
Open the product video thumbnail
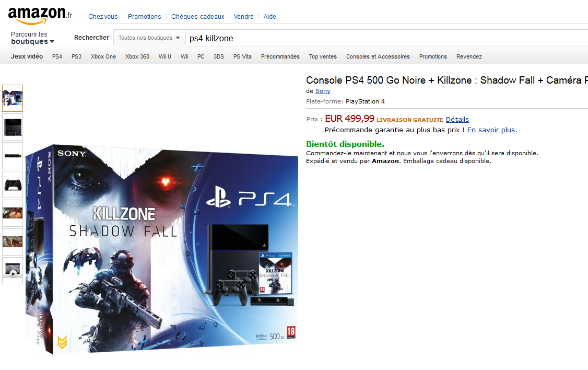tap(13, 271)
